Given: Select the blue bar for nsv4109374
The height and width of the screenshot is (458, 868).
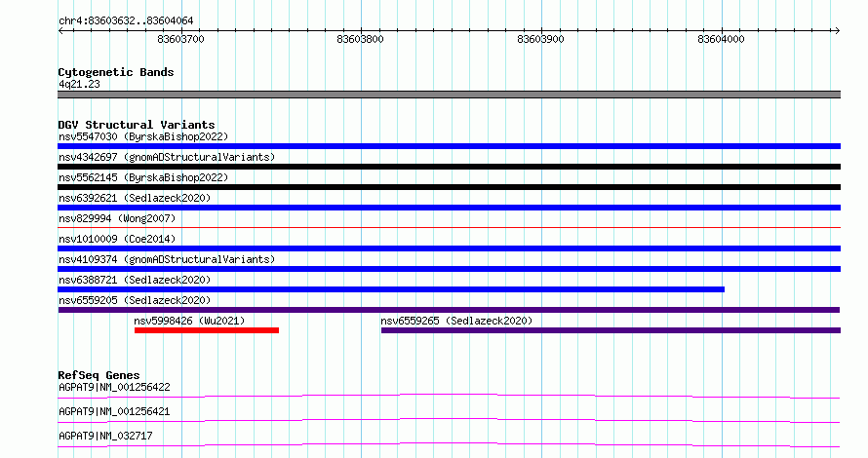Looking at the screenshot, I should (449, 269).
